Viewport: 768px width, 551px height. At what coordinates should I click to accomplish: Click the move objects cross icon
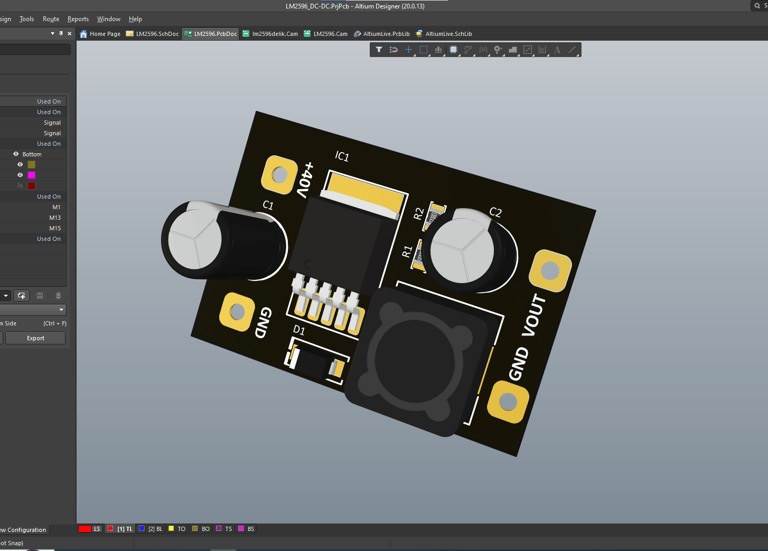click(409, 49)
